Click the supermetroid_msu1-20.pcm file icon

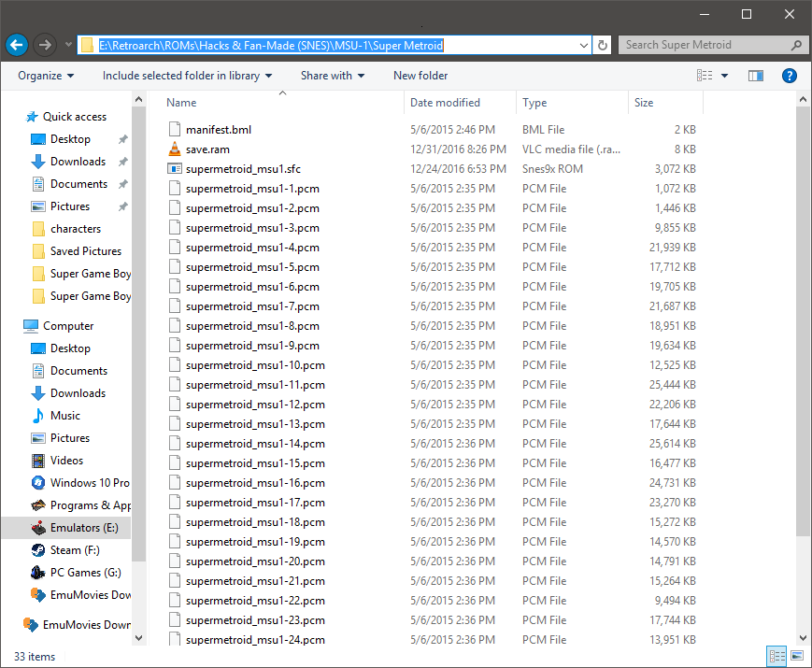coord(175,561)
